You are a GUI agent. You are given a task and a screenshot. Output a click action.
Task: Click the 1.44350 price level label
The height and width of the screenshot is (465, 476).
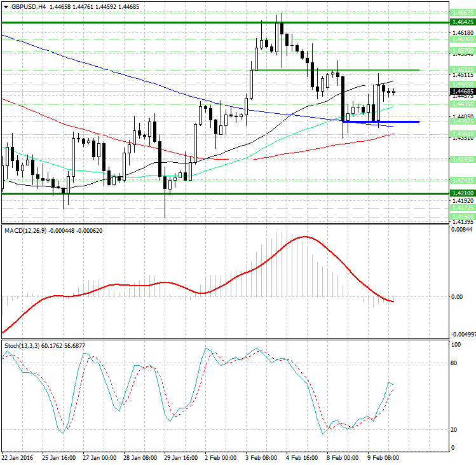[x=463, y=104]
